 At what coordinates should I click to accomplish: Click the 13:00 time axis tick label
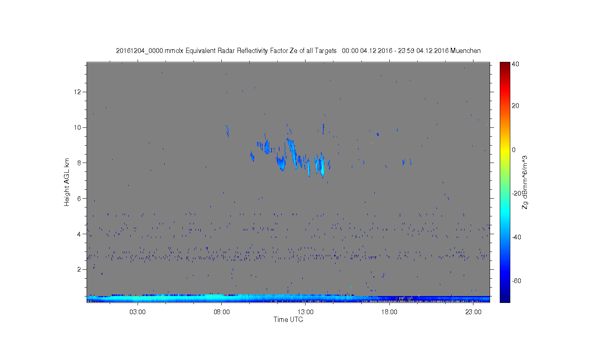point(306,312)
